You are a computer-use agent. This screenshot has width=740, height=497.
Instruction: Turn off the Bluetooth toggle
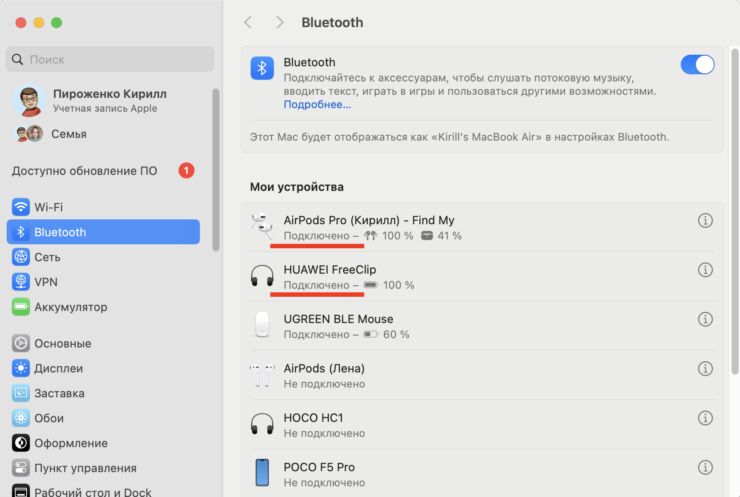(697, 65)
